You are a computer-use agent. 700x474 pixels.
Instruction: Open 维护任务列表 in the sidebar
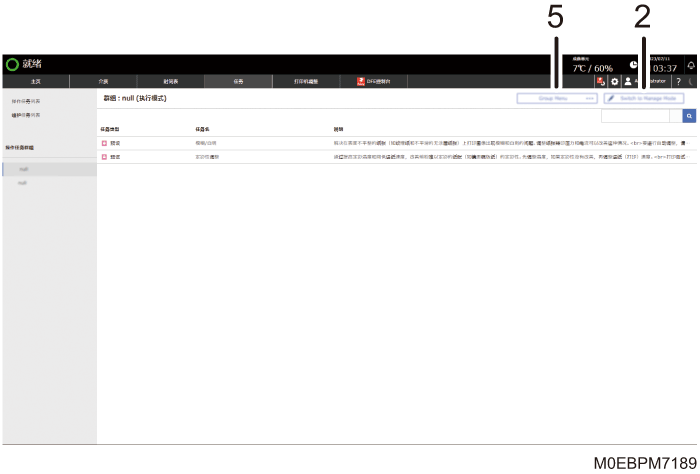(x=26, y=115)
